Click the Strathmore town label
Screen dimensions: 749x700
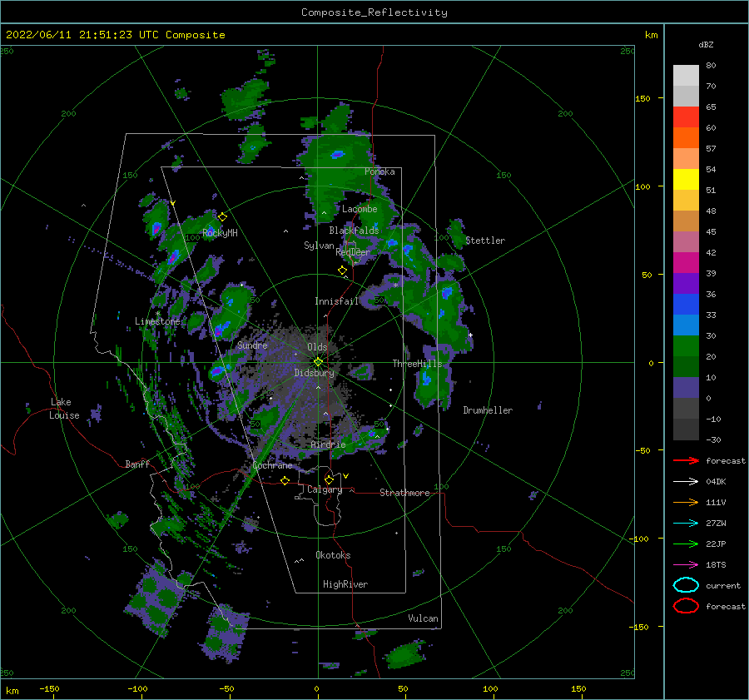click(x=404, y=493)
